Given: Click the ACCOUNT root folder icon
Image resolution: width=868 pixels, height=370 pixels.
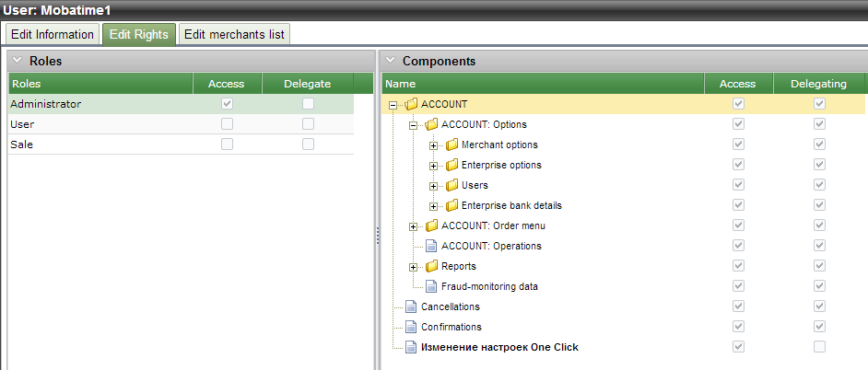Looking at the screenshot, I should [x=411, y=104].
